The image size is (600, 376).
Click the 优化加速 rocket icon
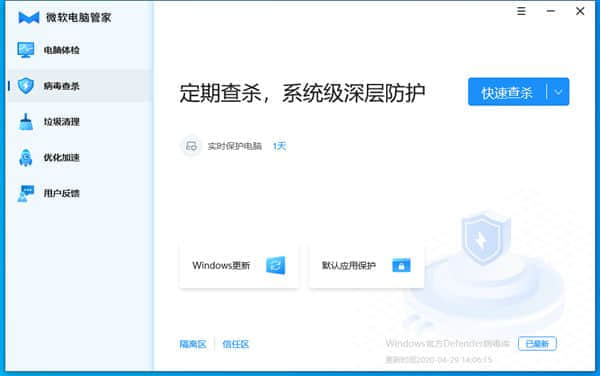26,158
